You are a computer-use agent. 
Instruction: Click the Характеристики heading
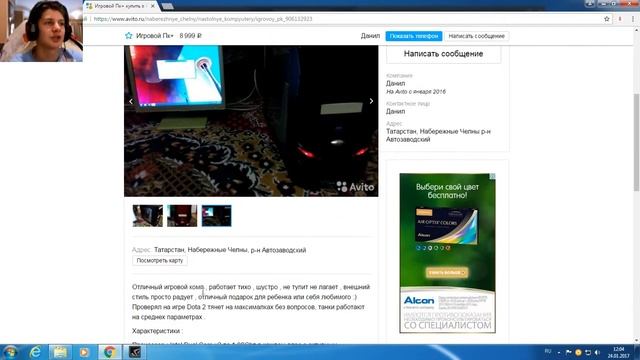pos(158,331)
